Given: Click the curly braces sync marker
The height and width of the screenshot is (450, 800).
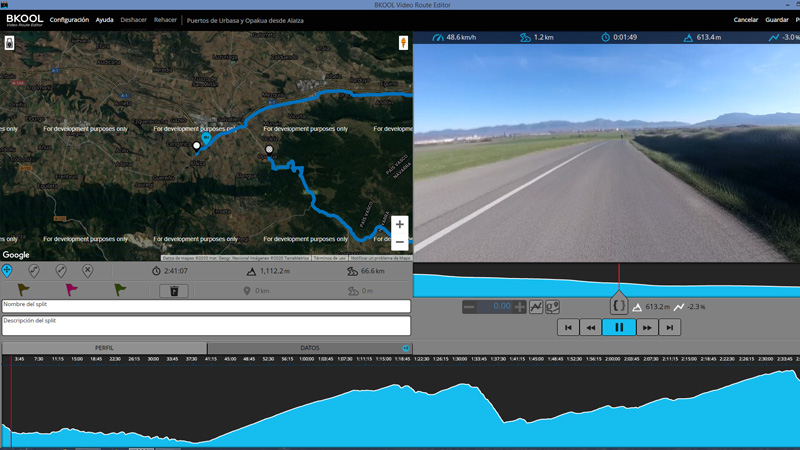Looking at the screenshot, I should click(x=618, y=305).
